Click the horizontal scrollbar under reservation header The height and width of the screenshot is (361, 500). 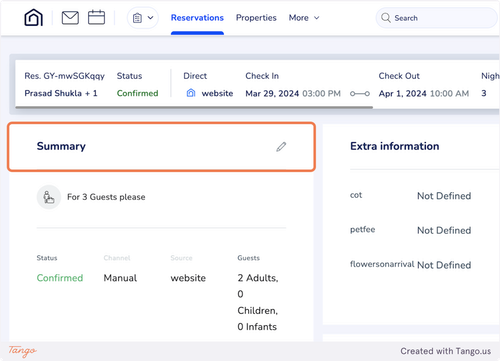pos(194,108)
